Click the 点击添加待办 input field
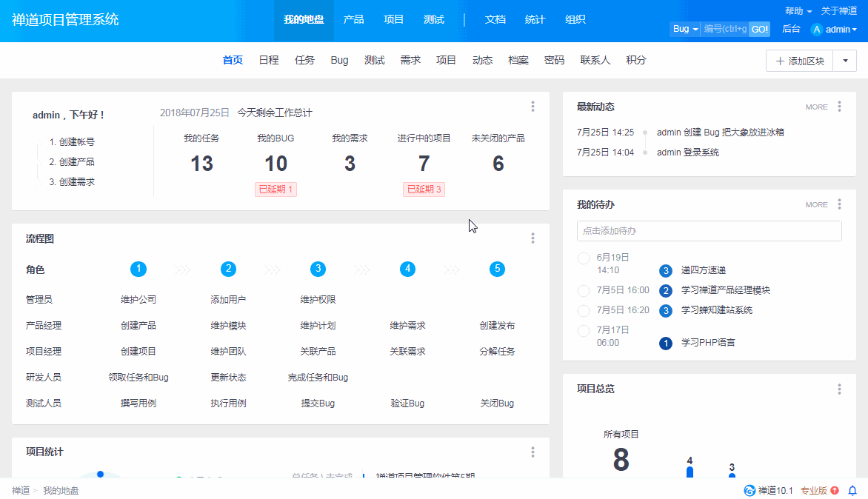Viewport: 868px width, 499px height. point(709,231)
